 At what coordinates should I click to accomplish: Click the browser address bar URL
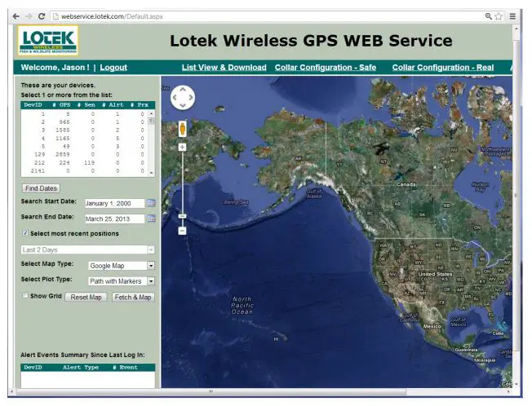[x=112, y=16]
